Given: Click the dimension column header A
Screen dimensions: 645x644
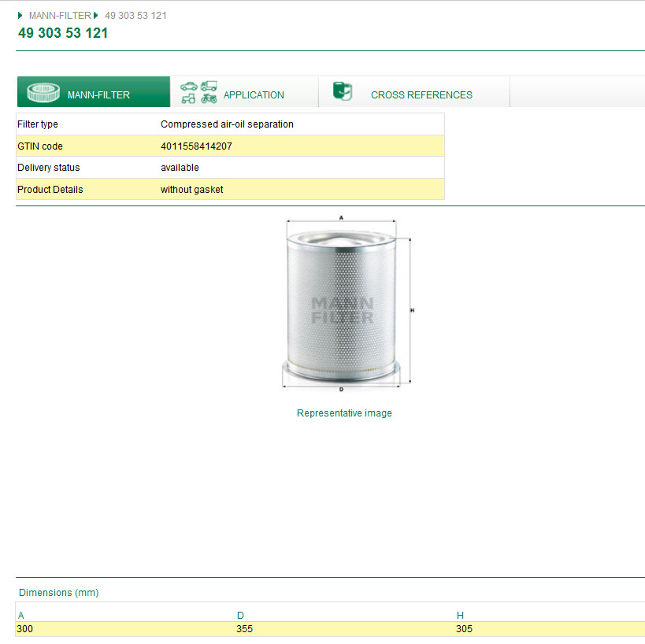Looking at the screenshot, I should (x=21, y=615).
